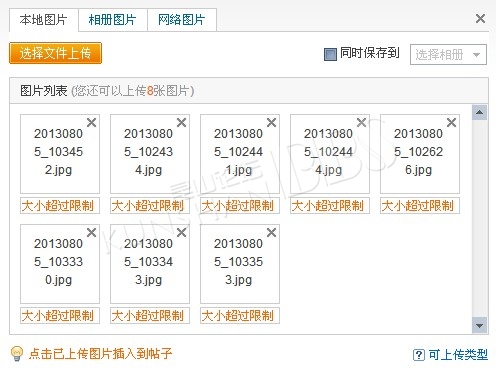The height and width of the screenshot is (373, 496).
Task: Open the 相册图片 tab
Action: click(113, 20)
